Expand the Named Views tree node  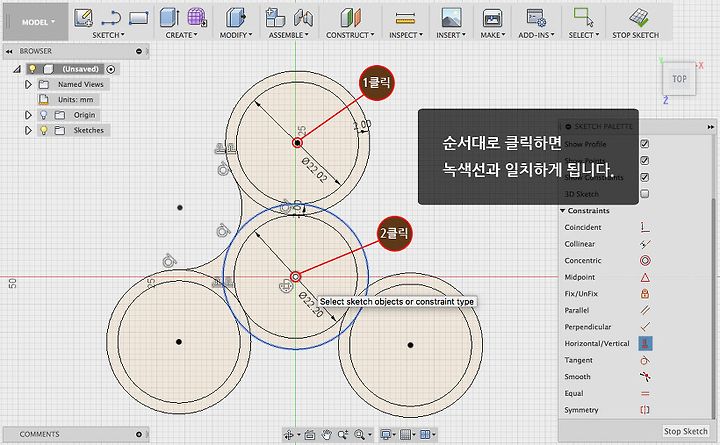28,84
